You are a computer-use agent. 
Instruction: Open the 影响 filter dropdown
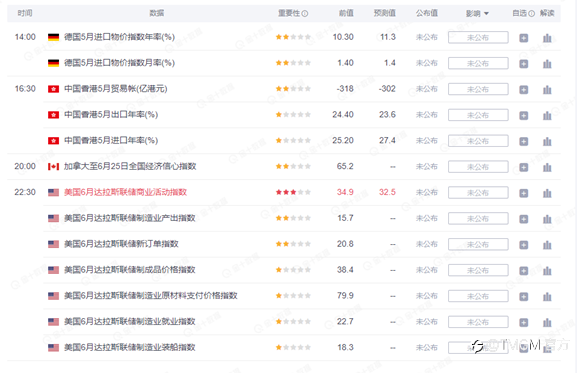pos(477,14)
